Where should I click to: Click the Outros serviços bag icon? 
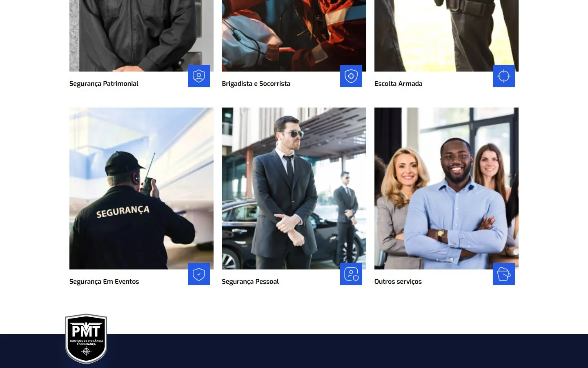click(504, 274)
